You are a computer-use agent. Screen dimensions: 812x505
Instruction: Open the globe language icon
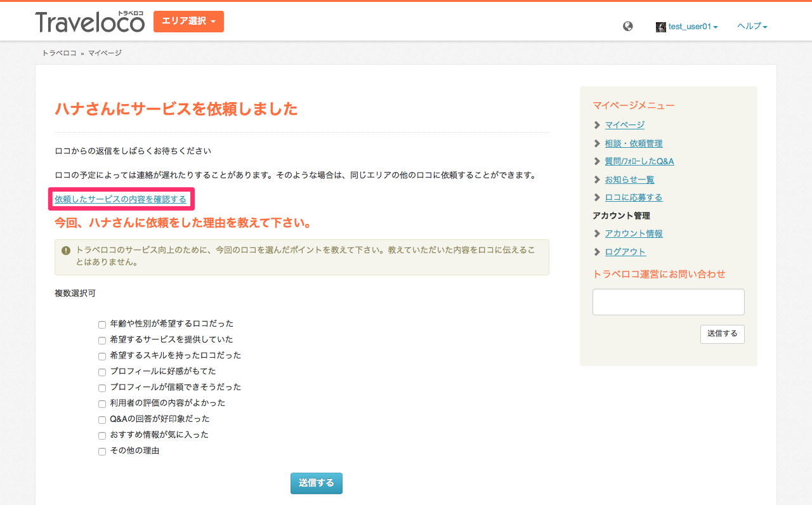pyautogui.click(x=628, y=26)
